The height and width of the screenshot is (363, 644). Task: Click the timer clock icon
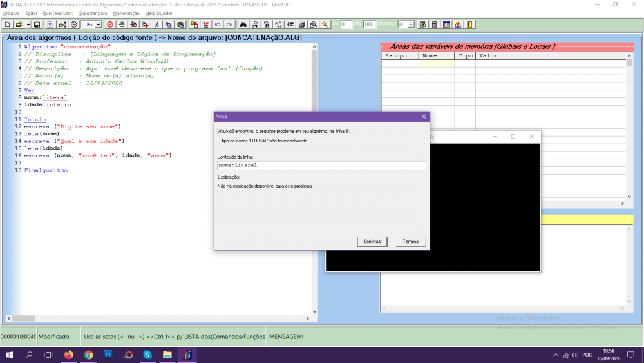click(x=73, y=25)
